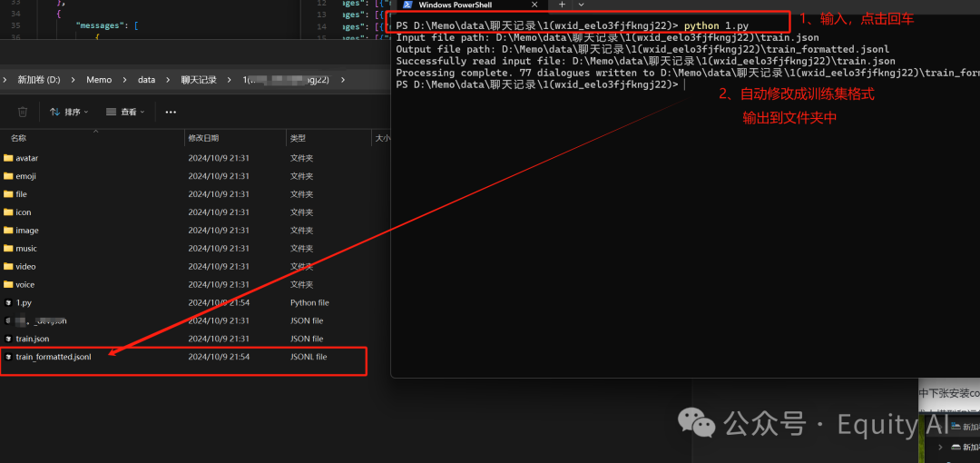Viewport: 980px width, 463px height.
Task: Click the python 1.py command in PowerShell
Action: tap(716, 25)
